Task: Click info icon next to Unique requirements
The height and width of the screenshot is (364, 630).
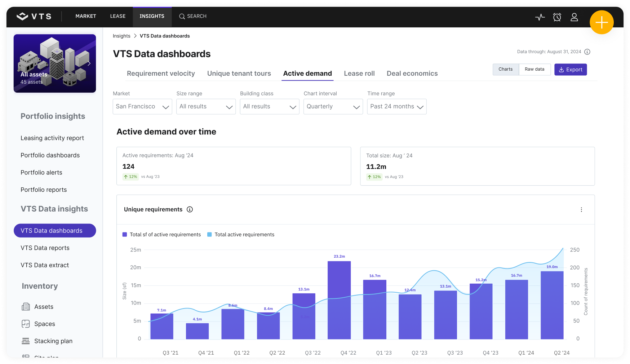Action: 190,209
